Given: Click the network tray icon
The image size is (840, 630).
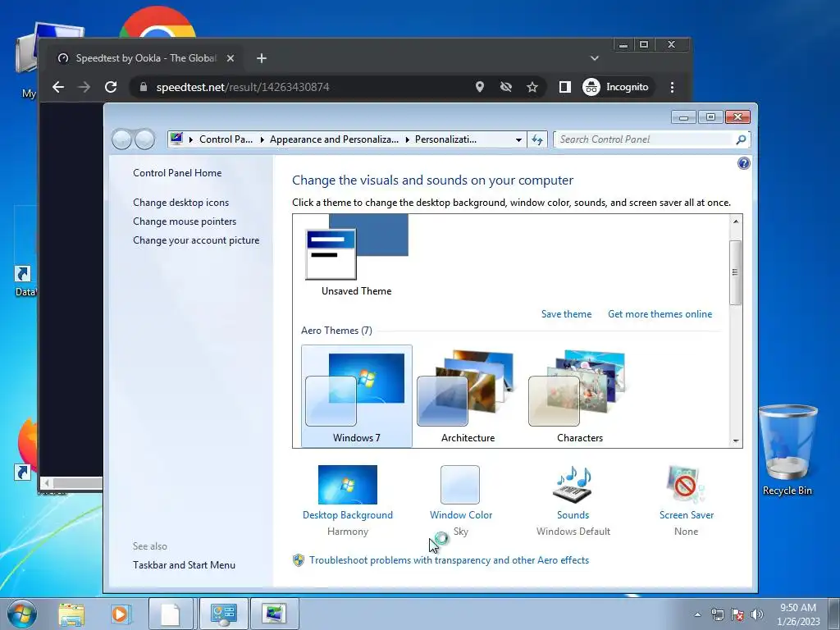Looking at the screenshot, I should 717,614.
